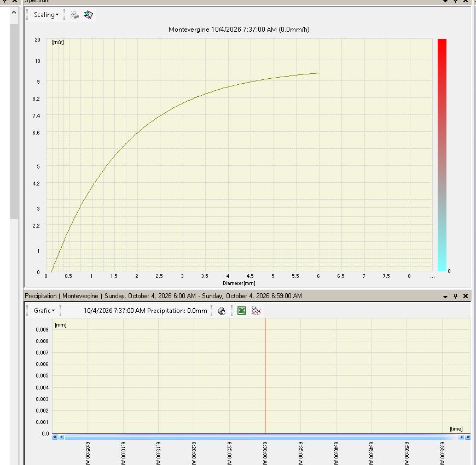Click the 6:45:00 AM time axis label
This screenshot has width=476, height=465.
click(371, 453)
